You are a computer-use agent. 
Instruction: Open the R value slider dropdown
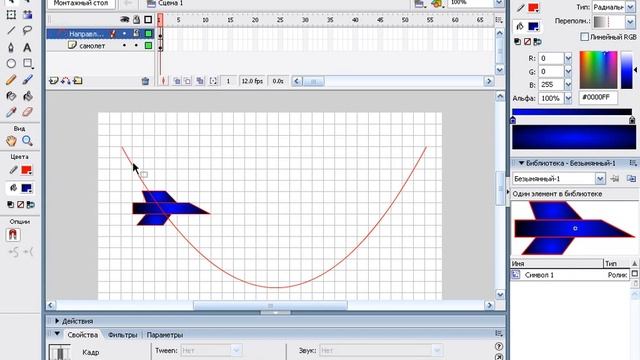click(568, 58)
